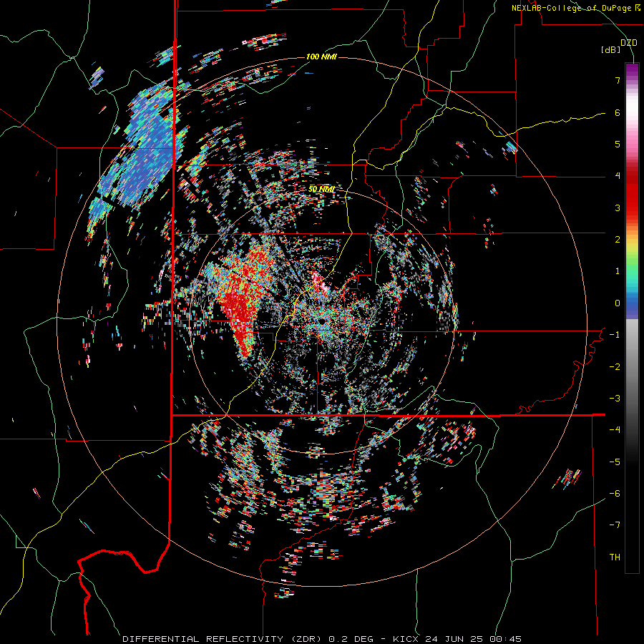644x644 pixels.
Task: Select the -1 value on the color scale
Action: click(615, 335)
